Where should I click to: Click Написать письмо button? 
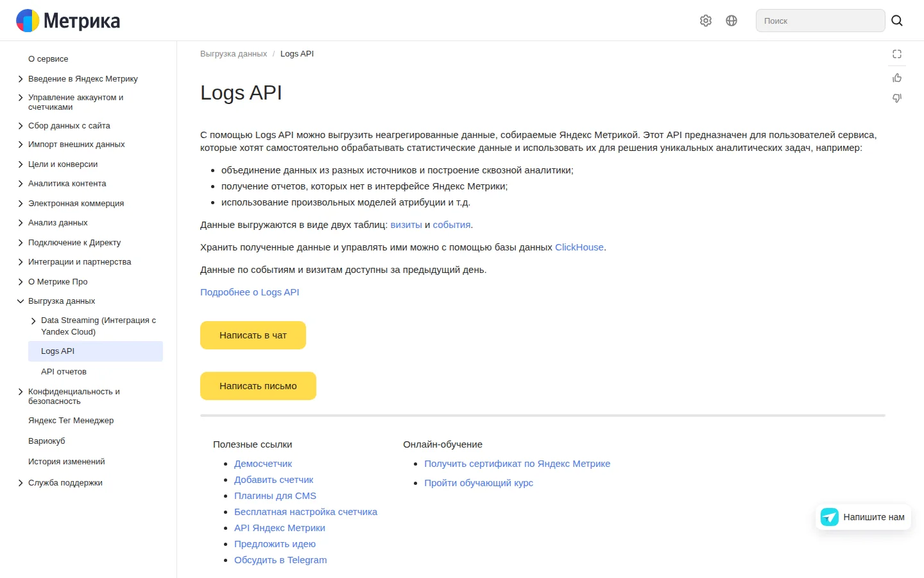click(x=258, y=386)
